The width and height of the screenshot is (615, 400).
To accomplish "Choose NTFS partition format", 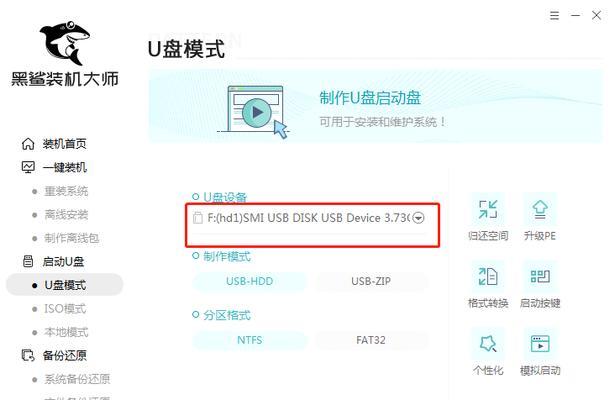I will [249, 340].
